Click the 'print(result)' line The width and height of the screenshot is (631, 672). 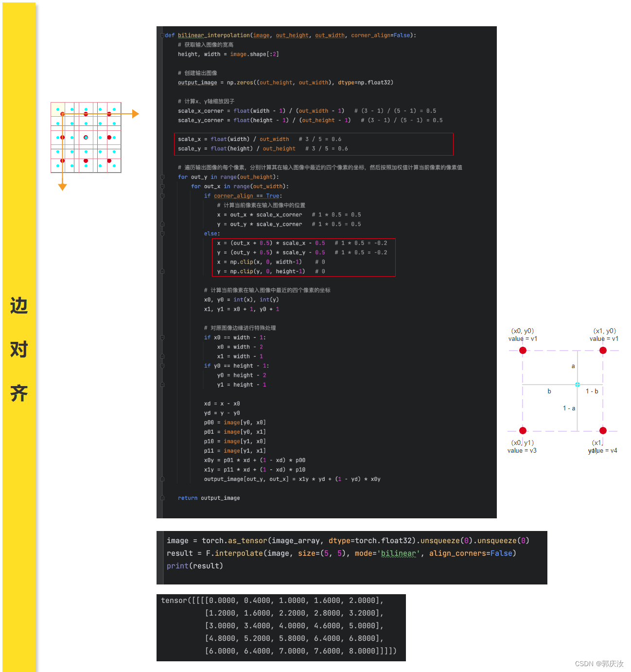pos(194,566)
